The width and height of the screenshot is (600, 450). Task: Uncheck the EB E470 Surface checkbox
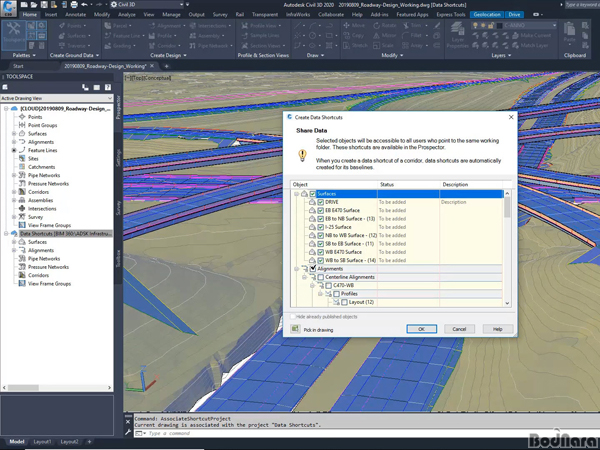[x=321, y=210]
